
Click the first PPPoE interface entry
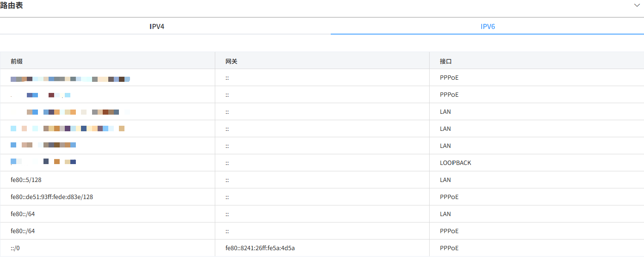click(x=449, y=78)
